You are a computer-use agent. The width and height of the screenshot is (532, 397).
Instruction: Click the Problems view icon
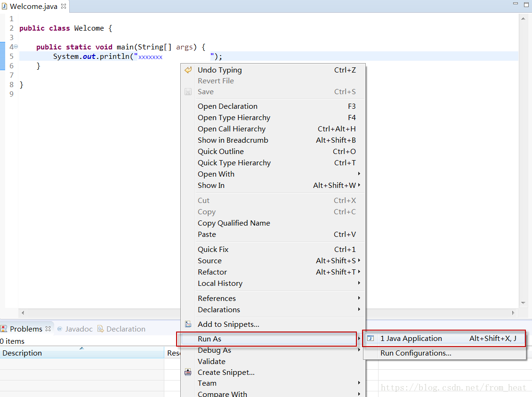[x=4, y=328]
